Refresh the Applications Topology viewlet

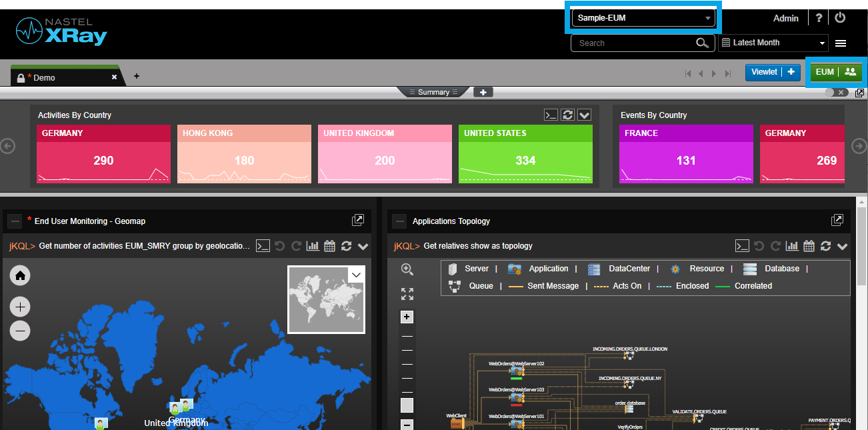(825, 245)
